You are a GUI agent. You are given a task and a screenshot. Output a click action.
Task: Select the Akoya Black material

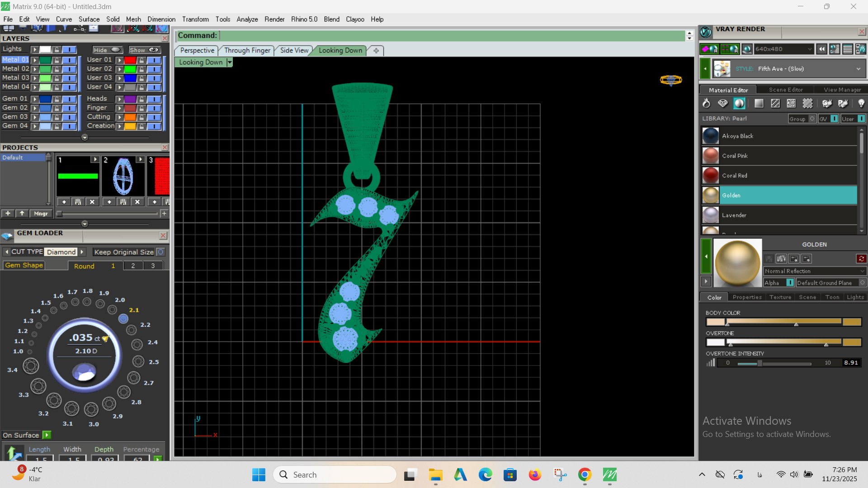pyautogui.click(x=779, y=136)
